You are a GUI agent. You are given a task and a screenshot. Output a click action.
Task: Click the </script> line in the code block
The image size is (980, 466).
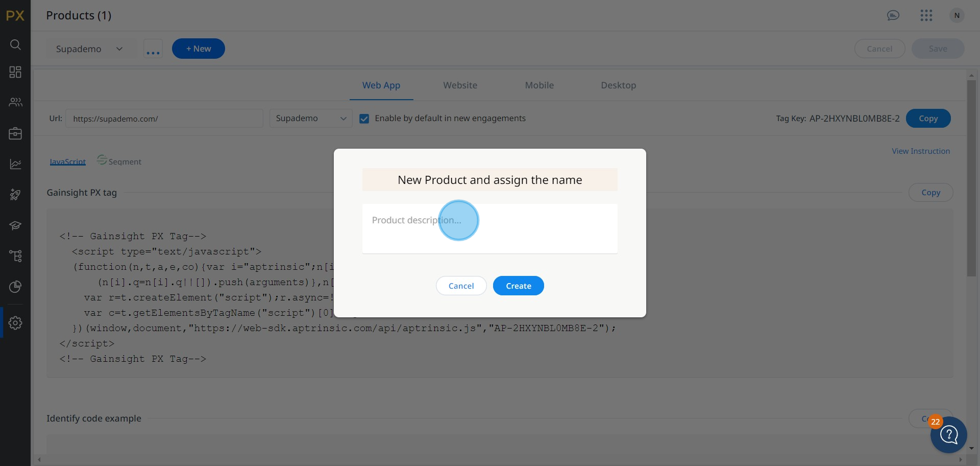click(87, 343)
